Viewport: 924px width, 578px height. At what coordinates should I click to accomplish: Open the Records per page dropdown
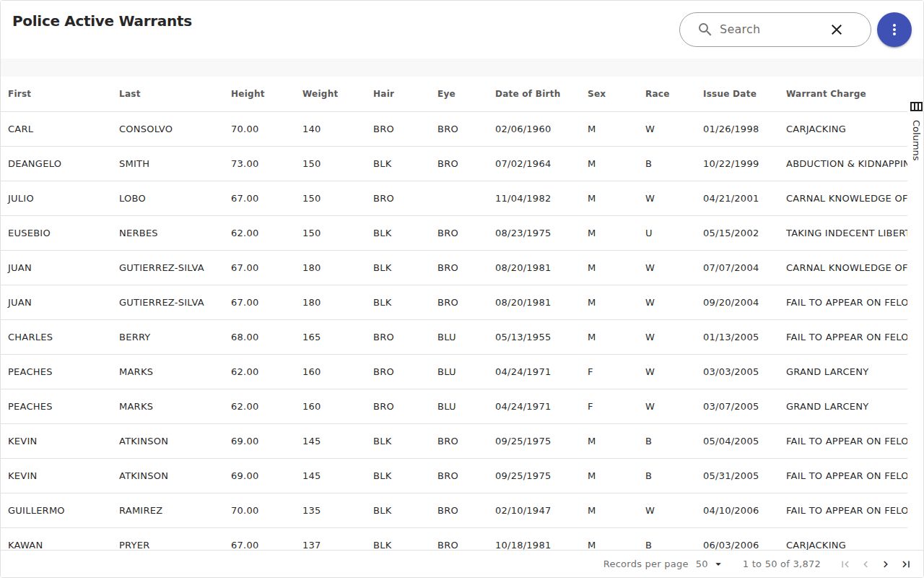click(x=709, y=564)
